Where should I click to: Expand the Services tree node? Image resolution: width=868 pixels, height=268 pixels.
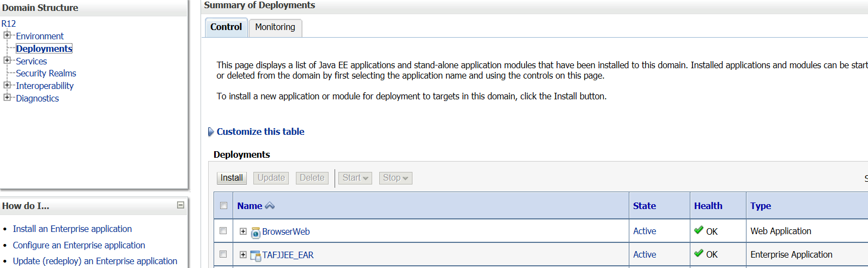pyautogui.click(x=7, y=61)
